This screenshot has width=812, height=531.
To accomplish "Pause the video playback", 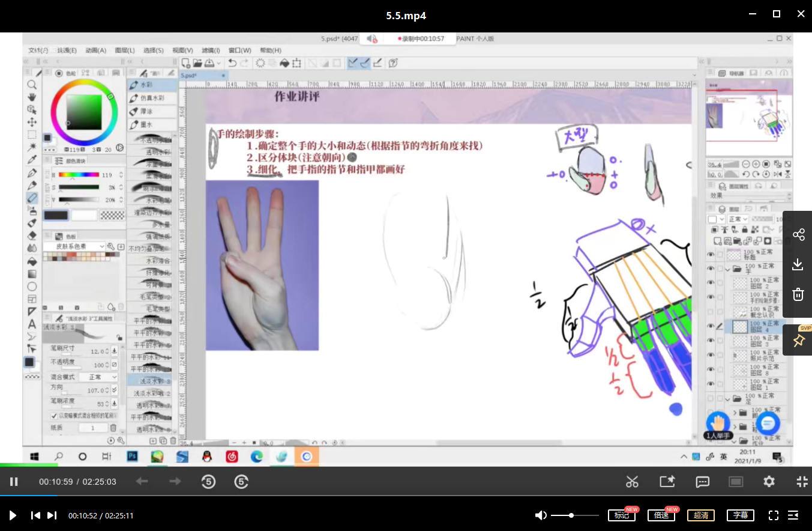I will [14, 481].
